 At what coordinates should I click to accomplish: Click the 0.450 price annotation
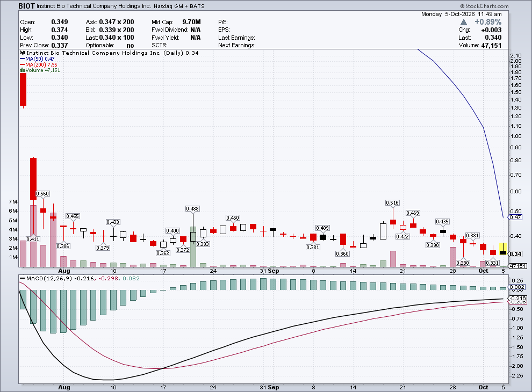[233, 217]
